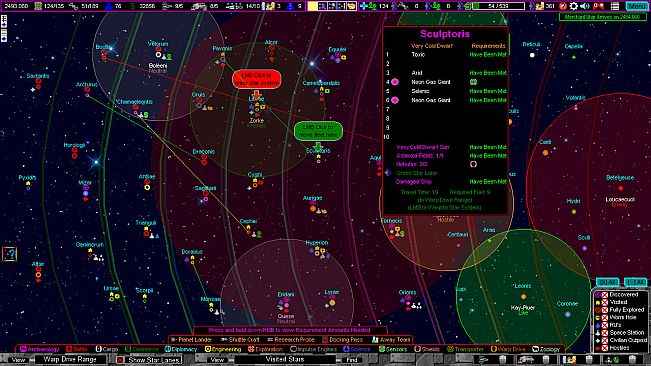Viewport: 651px width, 366px height.
Task: Select the Betelgeuse star system
Action: (621, 188)
